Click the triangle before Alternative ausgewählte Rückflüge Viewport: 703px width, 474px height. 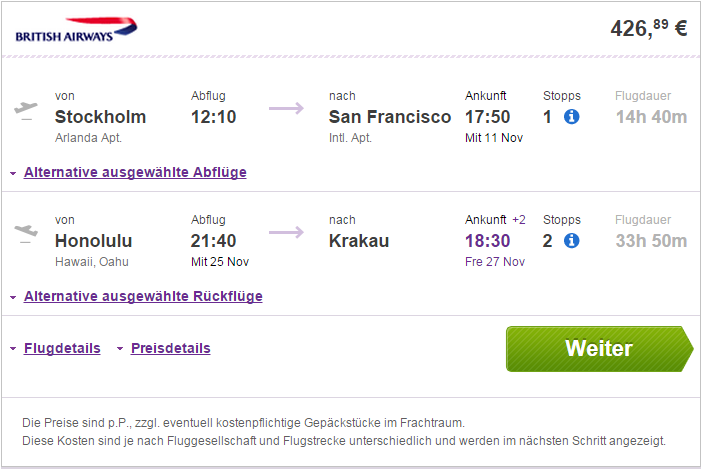[x=13, y=297]
